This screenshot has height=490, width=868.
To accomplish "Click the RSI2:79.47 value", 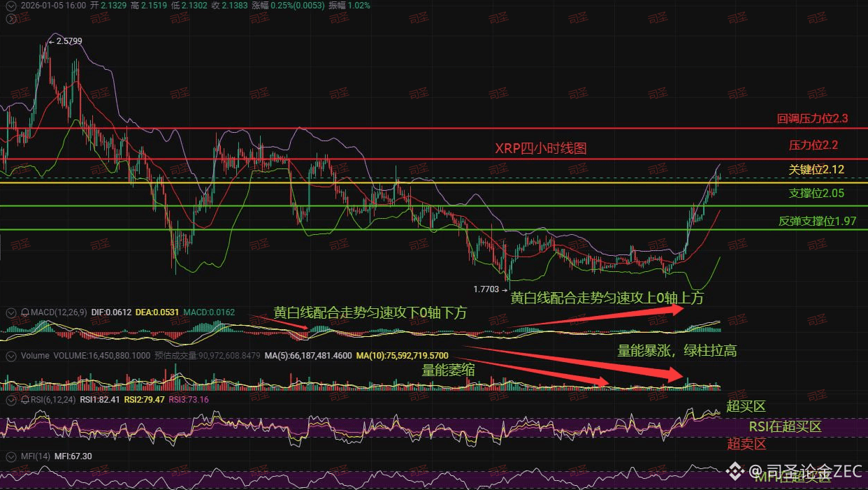I will [x=145, y=400].
